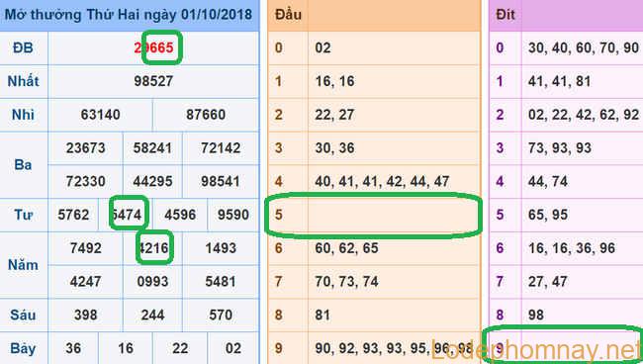Viewport: 643px width, 364px height.
Task: Click second prize number 63140
Action: pos(101,115)
